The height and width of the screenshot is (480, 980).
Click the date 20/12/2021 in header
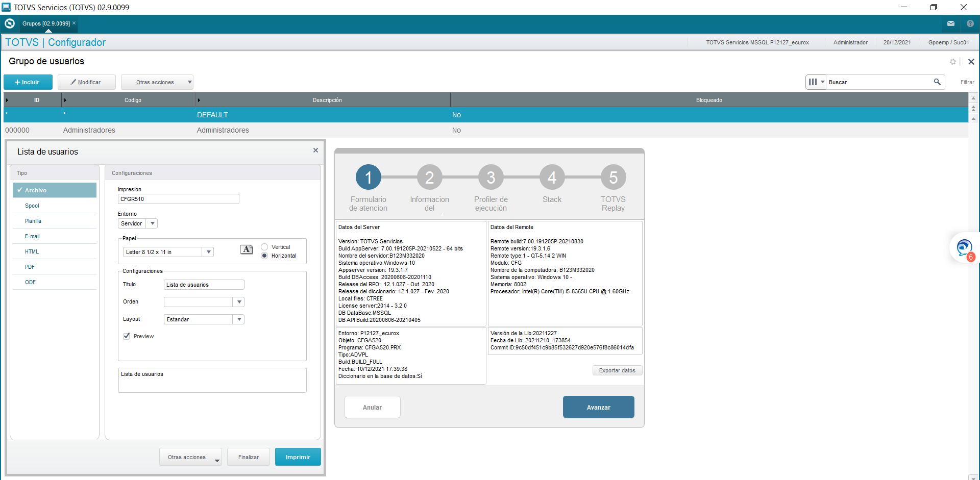click(x=897, y=42)
